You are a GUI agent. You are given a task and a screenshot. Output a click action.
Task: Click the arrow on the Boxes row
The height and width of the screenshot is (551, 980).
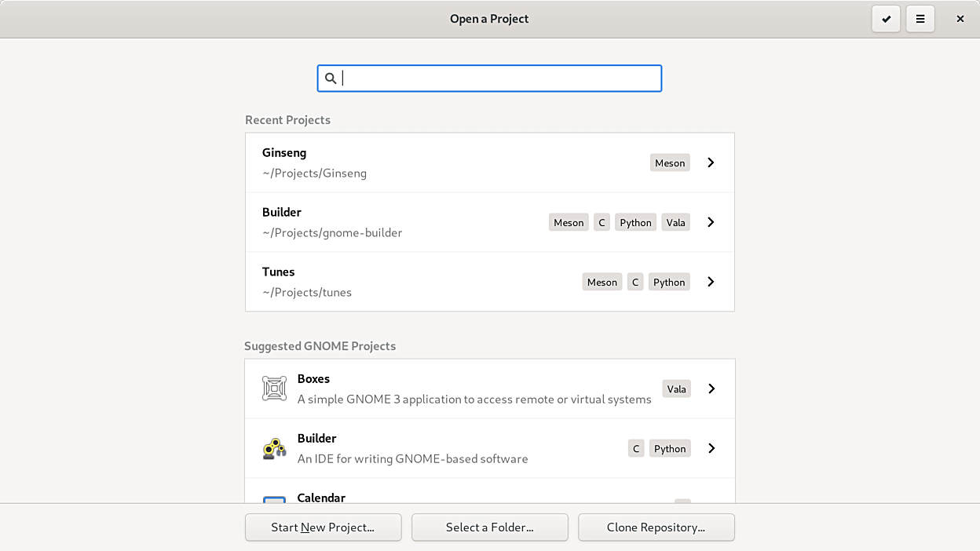tap(711, 389)
